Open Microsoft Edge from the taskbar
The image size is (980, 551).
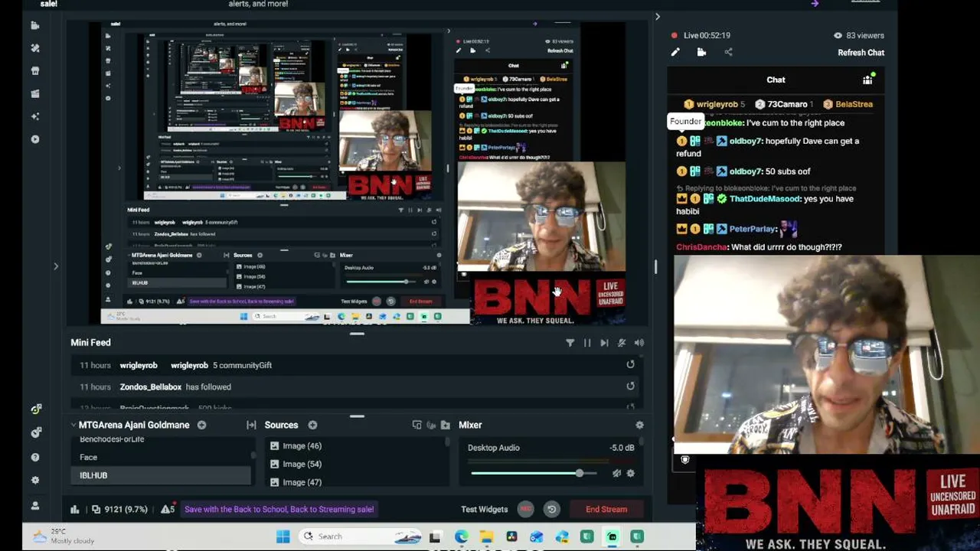(461, 536)
